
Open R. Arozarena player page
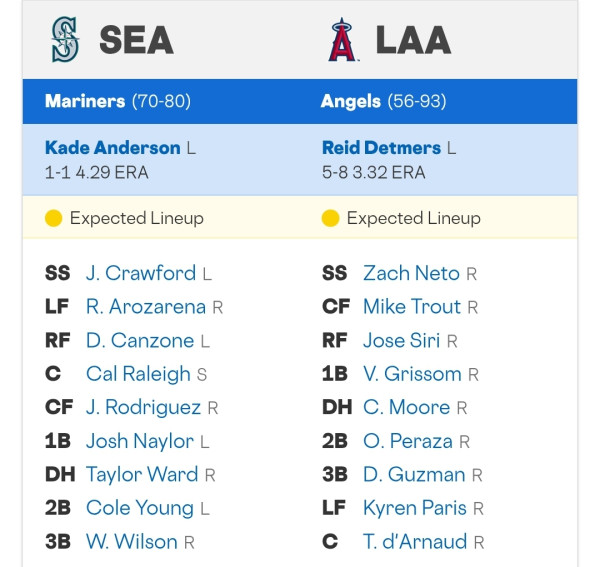pos(146,307)
